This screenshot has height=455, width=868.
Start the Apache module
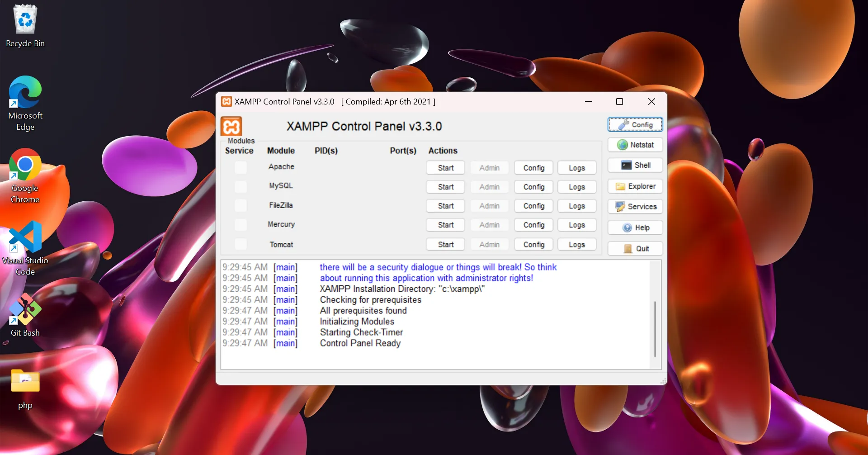pyautogui.click(x=446, y=168)
